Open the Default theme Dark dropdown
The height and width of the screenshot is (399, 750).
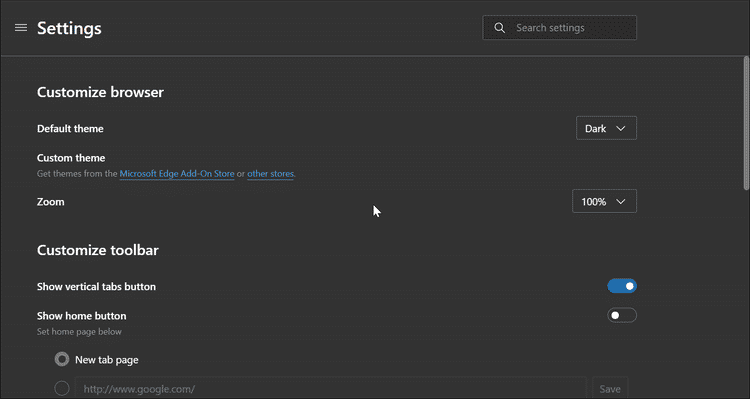tap(606, 128)
